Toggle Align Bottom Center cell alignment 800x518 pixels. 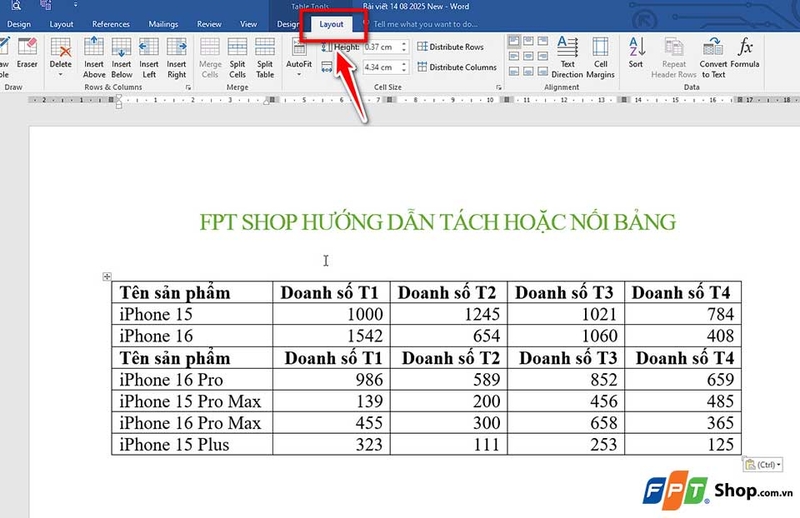[529, 71]
